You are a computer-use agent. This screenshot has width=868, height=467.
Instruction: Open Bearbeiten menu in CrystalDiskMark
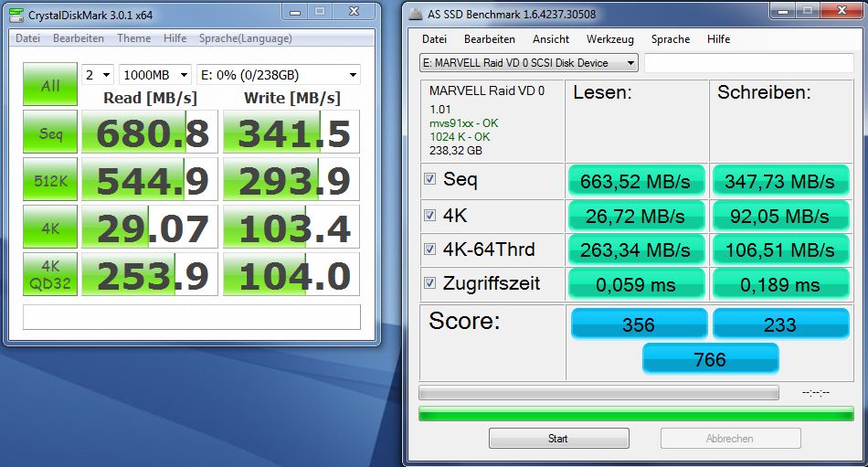tap(78, 38)
